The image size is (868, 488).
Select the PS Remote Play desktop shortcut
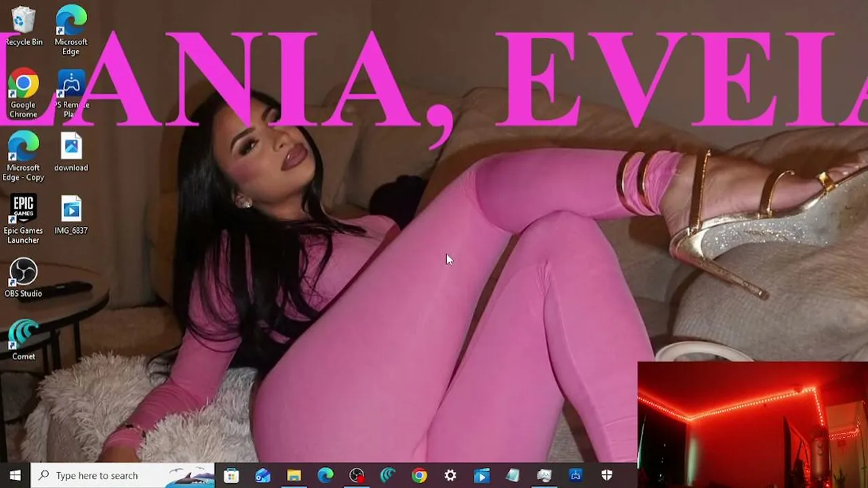point(71,94)
